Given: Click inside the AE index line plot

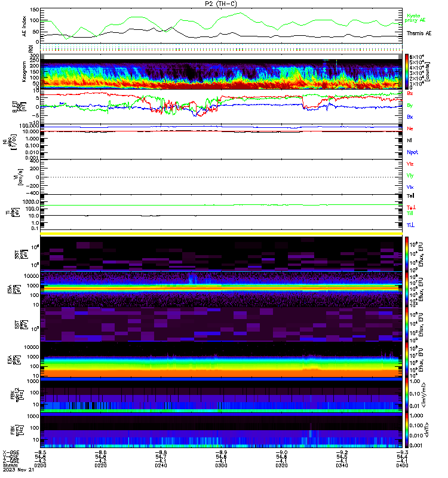Looking at the screenshot, I should pyautogui.click(x=221, y=26).
